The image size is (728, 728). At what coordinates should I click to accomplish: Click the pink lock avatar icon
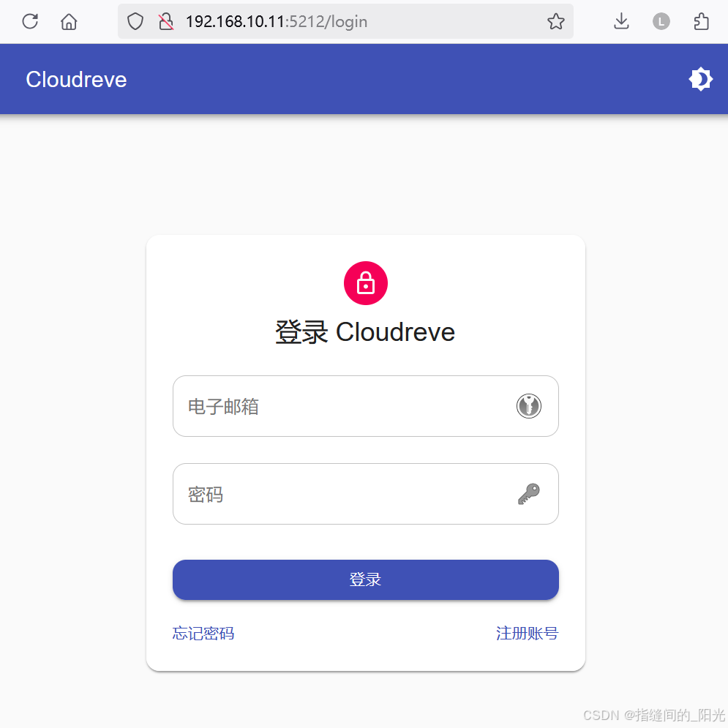coord(365,283)
